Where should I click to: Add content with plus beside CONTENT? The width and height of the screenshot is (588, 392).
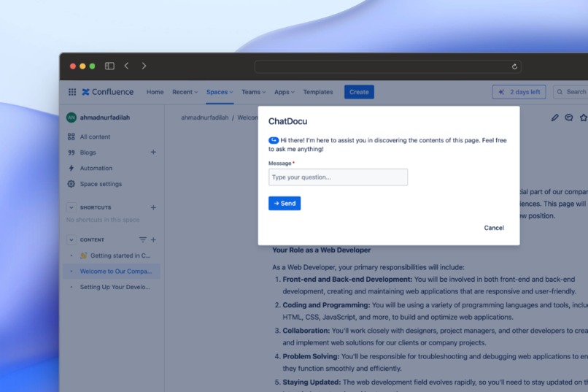tap(153, 239)
